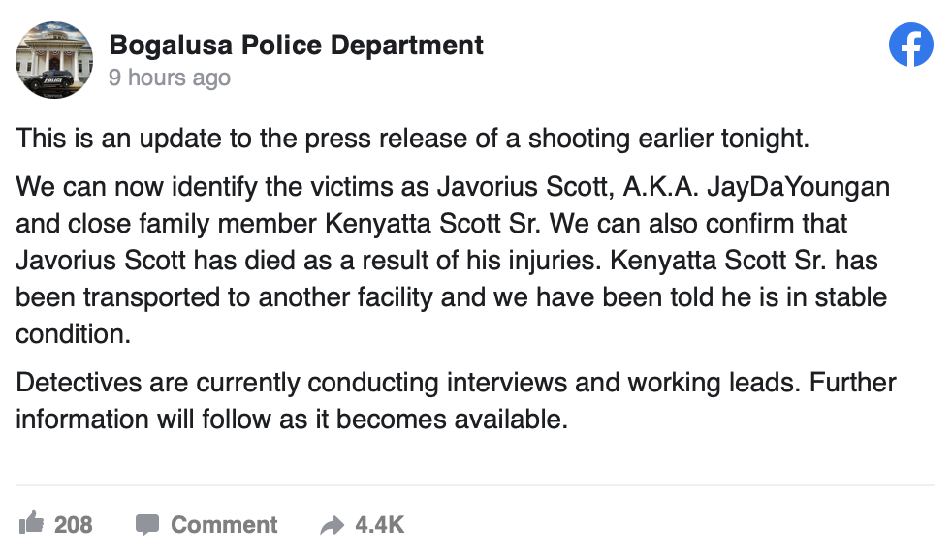View the 4.4K shares count
The image size is (952, 560).
(x=379, y=525)
